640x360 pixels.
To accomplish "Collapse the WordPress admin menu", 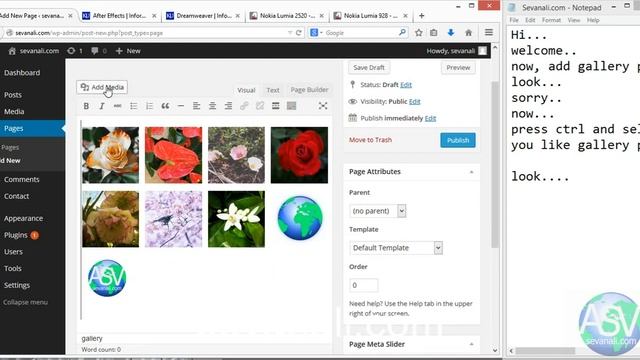I will click(x=25, y=302).
